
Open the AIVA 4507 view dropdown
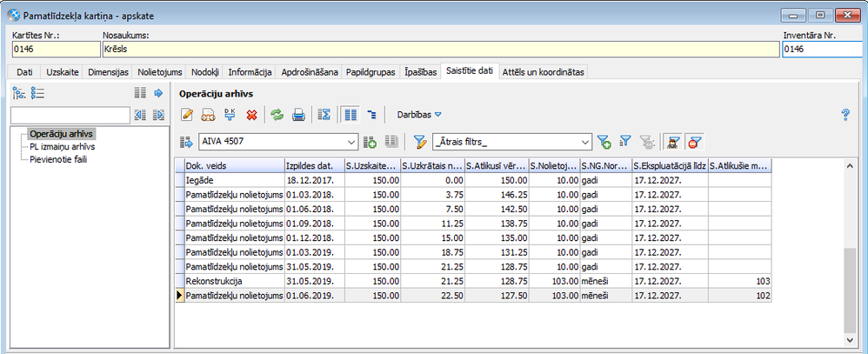tap(352, 142)
